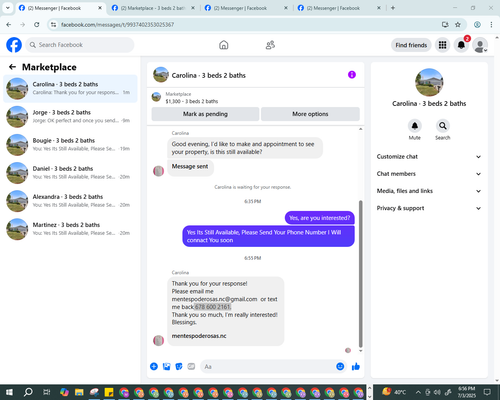
Task: Open a new browser tab
Action: click(393, 8)
